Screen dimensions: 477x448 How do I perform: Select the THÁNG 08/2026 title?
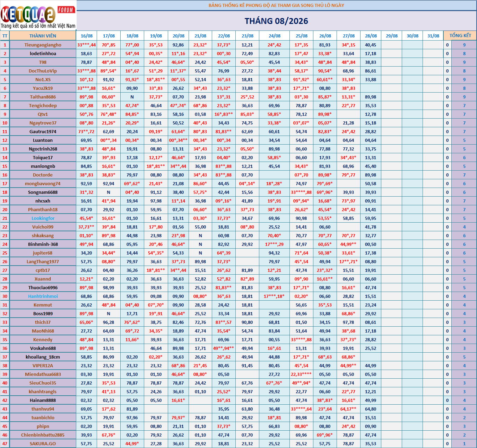tap(276, 21)
